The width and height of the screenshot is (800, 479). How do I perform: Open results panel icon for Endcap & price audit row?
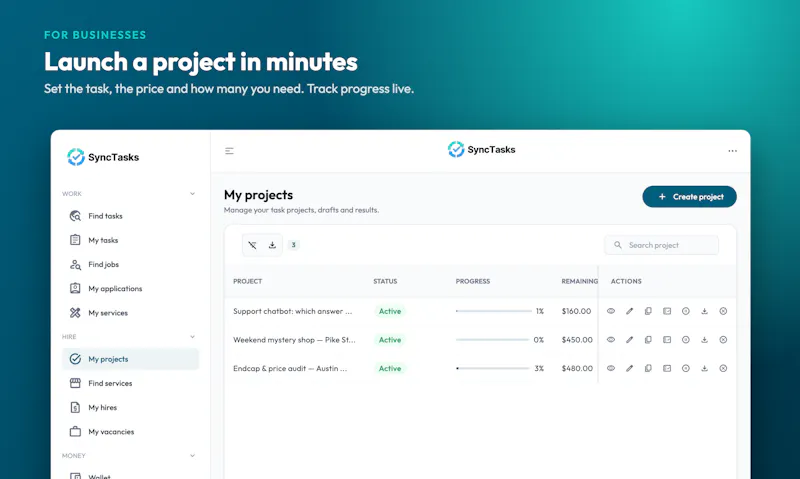pos(667,368)
